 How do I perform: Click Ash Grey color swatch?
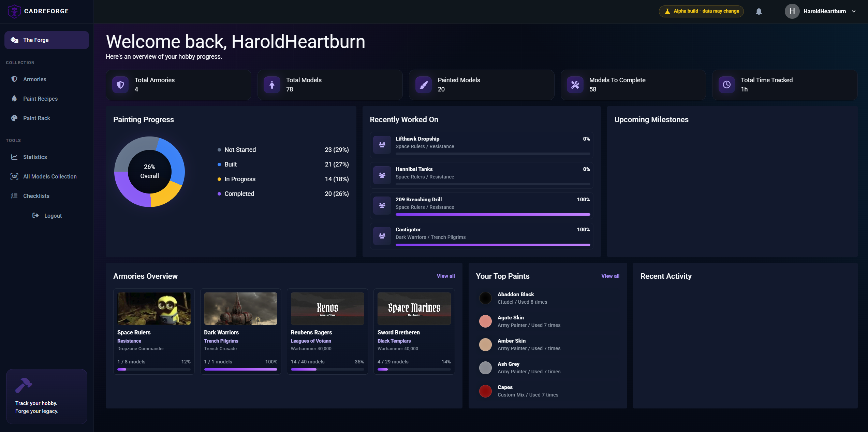click(485, 368)
